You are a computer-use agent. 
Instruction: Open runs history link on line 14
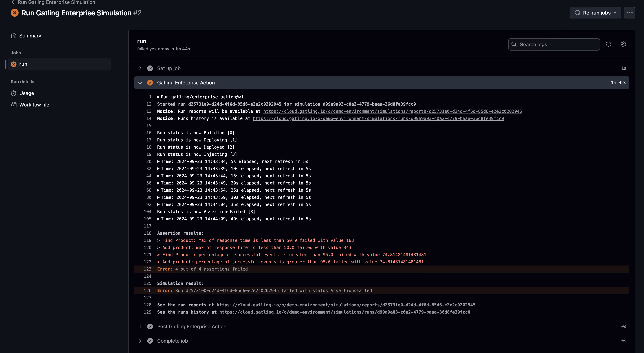coord(378,119)
